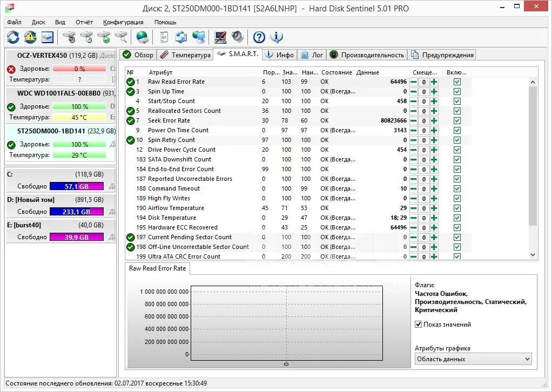Screen dimensions: 552x392
Task: Open the Диск menu
Action: coord(38,22)
